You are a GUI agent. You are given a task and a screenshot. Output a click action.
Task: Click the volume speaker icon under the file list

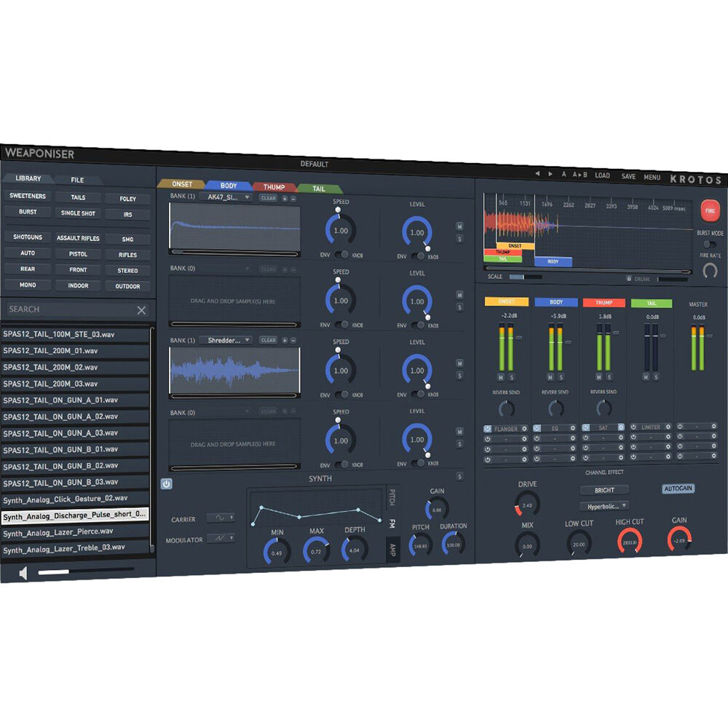click(x=23, y=573)
